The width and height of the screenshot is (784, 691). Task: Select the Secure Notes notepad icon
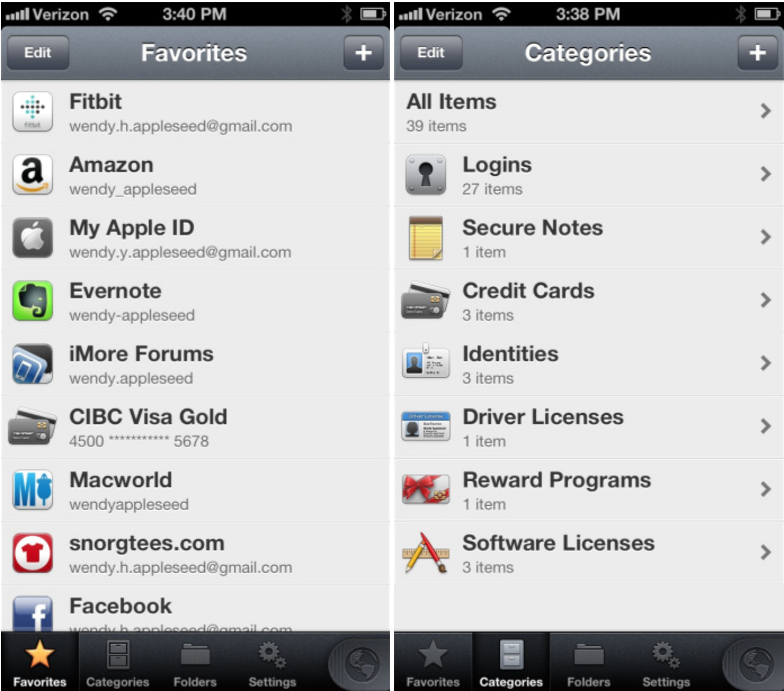pyautogui.click(x=426, y=238)
